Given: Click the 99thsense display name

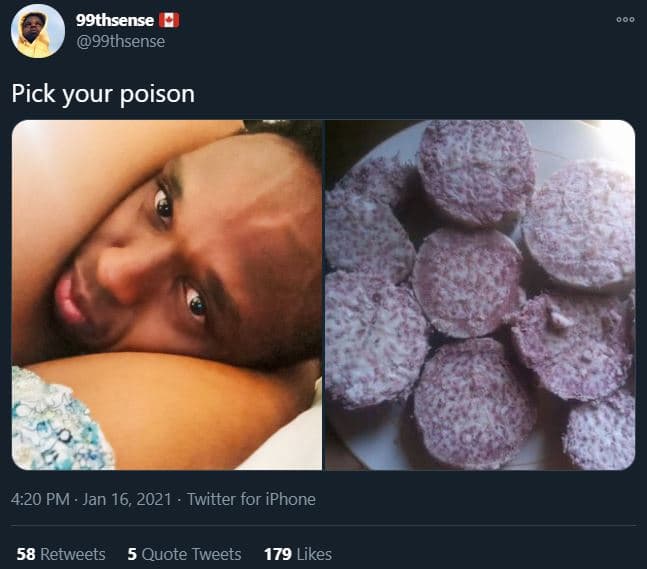Looking at the screenshot, I should tap(114, 20).
